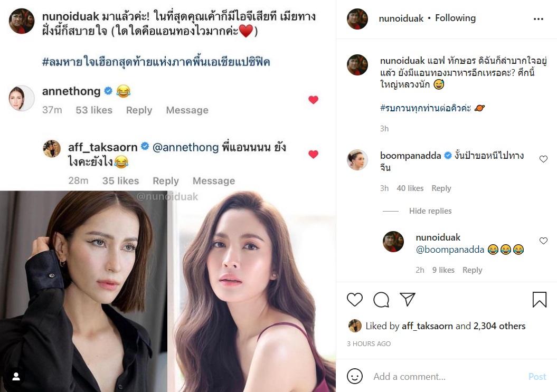Screen dimensions: 557x392
Task: Open aff_taksaorn profile from liked by
Action: [427, 326]
